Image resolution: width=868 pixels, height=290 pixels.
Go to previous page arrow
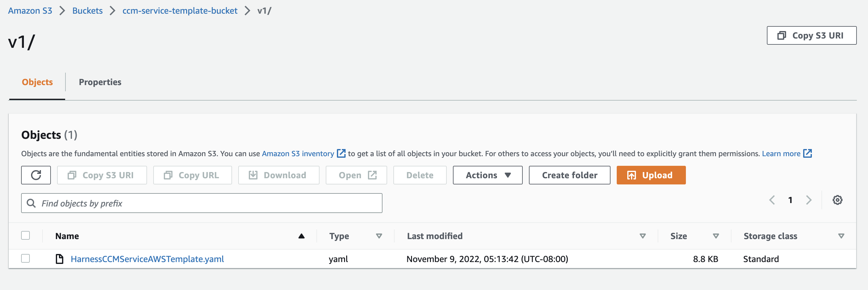772,200
